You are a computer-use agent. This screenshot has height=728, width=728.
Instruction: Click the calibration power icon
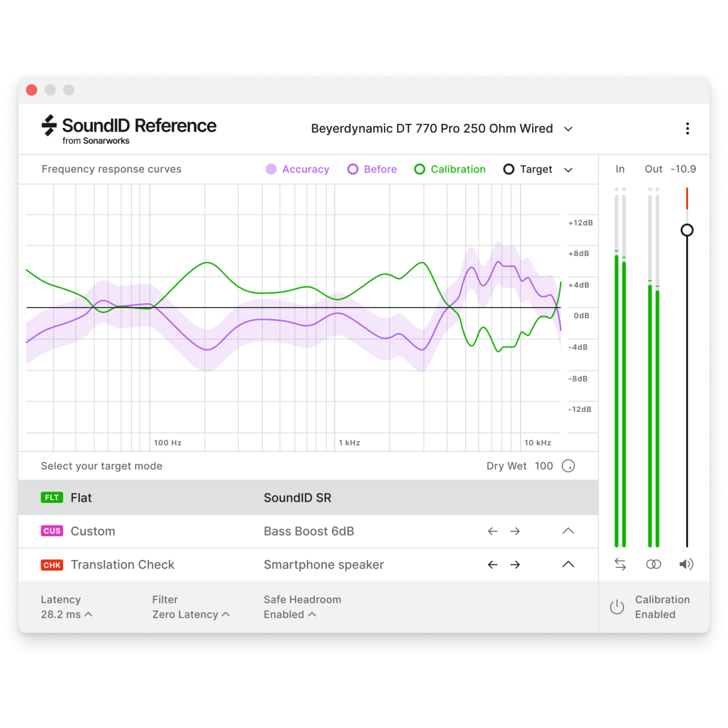point(617,607)
